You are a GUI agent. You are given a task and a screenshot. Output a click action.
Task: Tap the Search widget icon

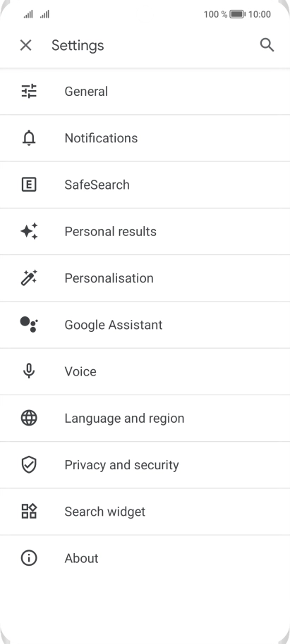(29, 512)
